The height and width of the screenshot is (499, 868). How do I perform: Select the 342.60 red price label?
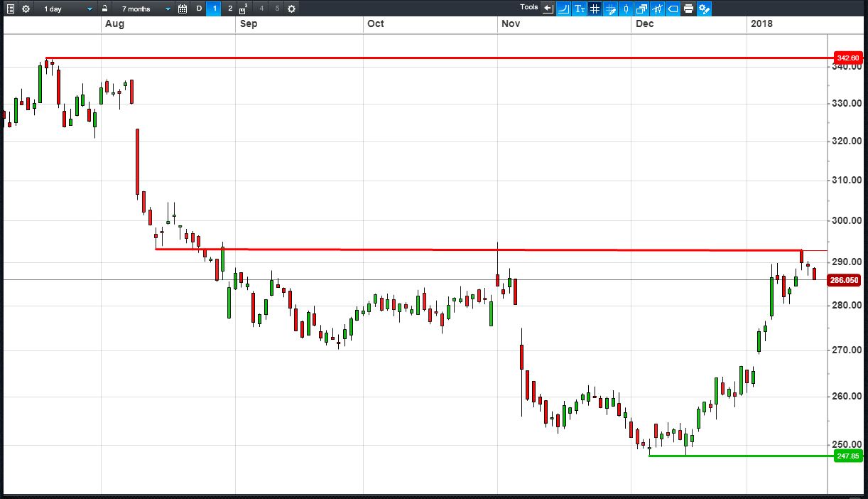point(847,58)
